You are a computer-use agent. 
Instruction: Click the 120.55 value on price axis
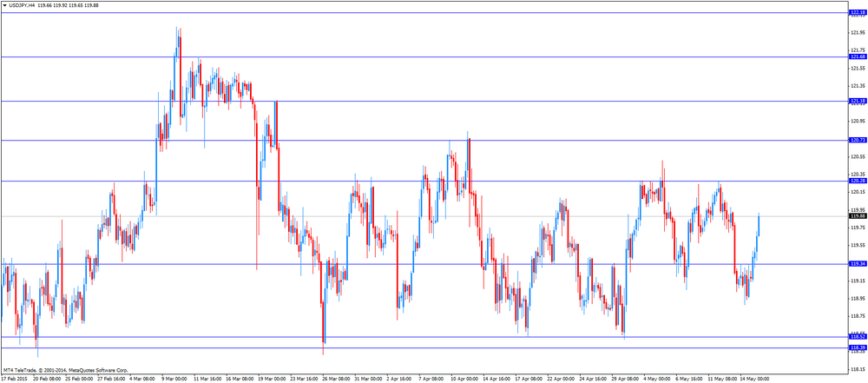pos(858,156)
